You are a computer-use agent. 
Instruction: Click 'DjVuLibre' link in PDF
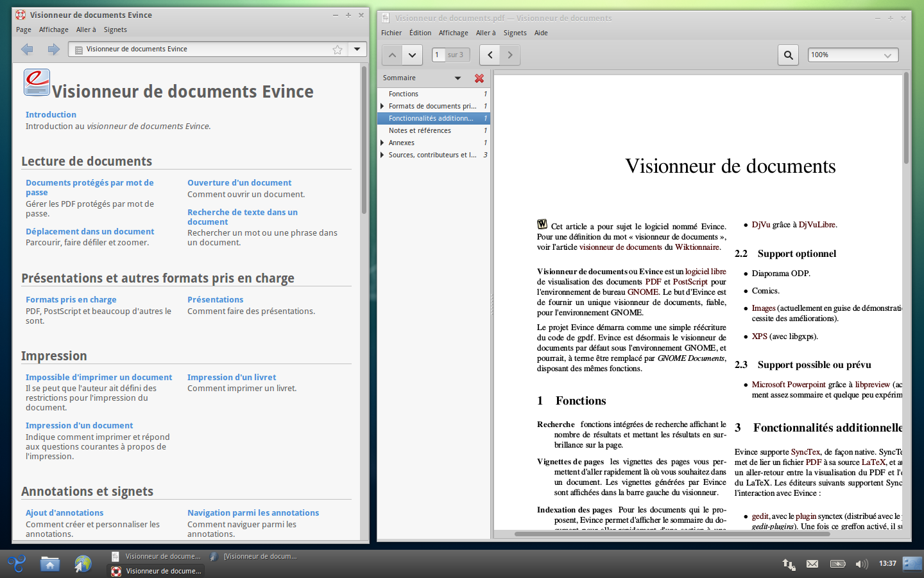point(817,225)
